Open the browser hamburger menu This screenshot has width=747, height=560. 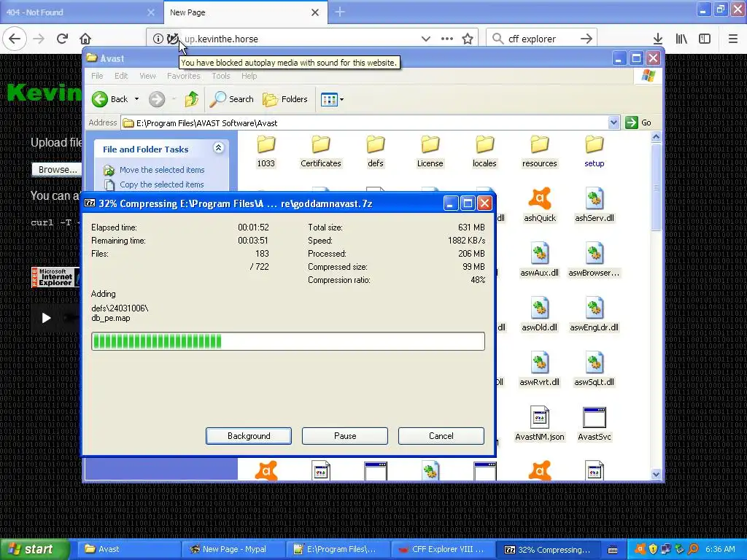tap(733, 39)
